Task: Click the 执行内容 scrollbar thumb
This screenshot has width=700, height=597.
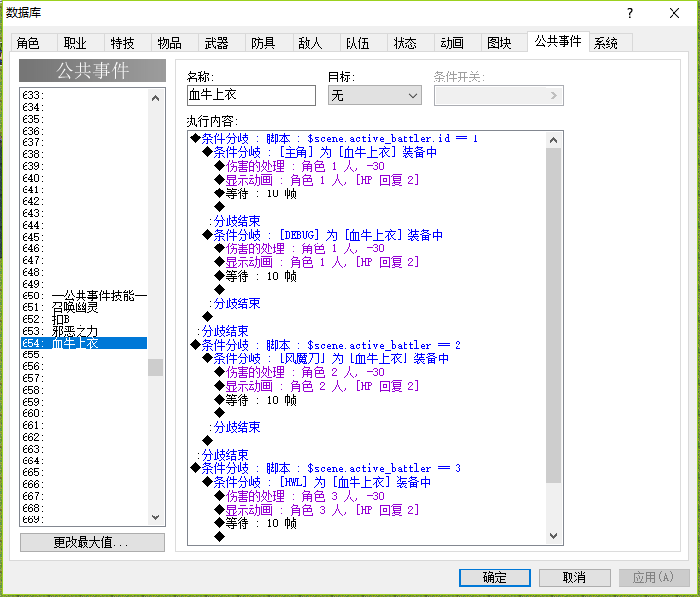Action: point(553,316)
